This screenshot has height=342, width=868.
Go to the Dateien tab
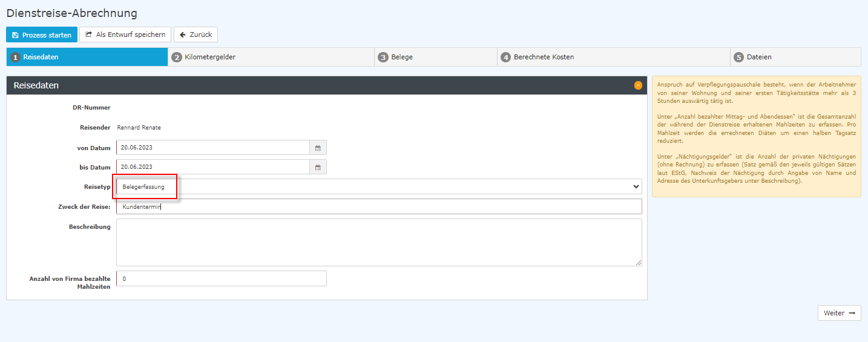tap(759, 57)
